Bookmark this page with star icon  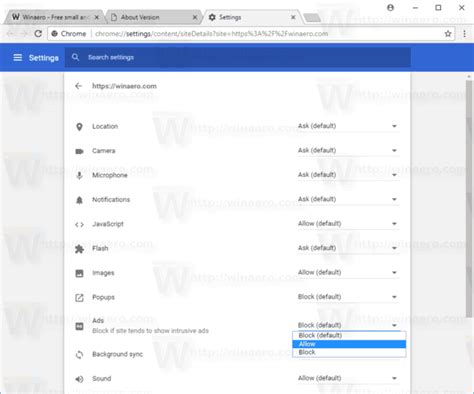448,34
